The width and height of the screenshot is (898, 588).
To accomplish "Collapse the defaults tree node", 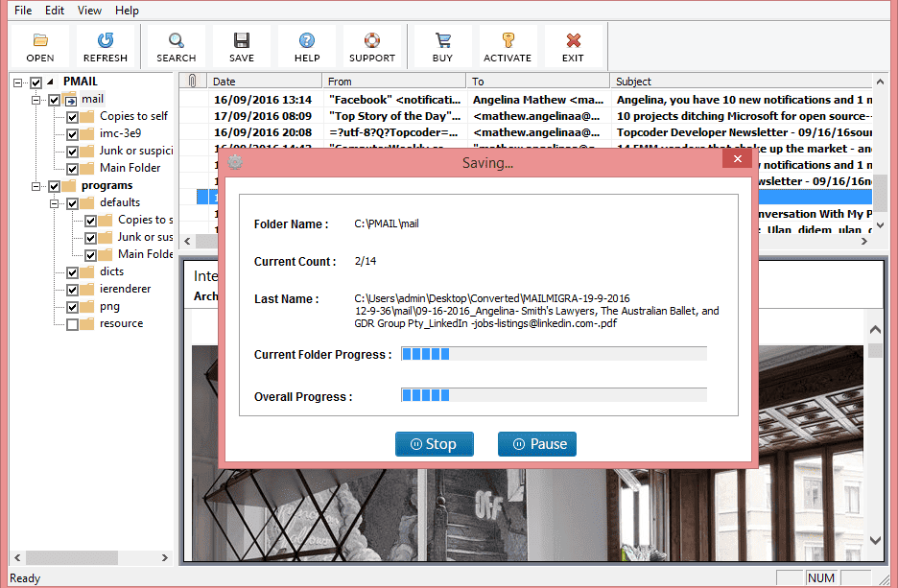I will (56, 202).
